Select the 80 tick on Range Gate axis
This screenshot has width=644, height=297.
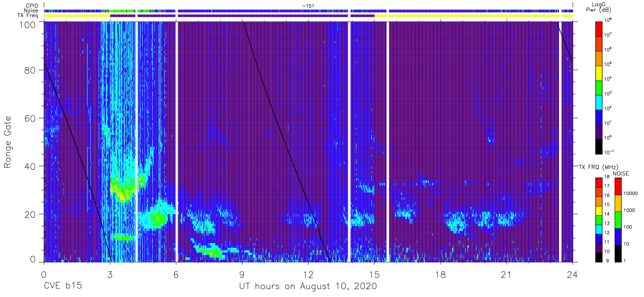[30, 70]
